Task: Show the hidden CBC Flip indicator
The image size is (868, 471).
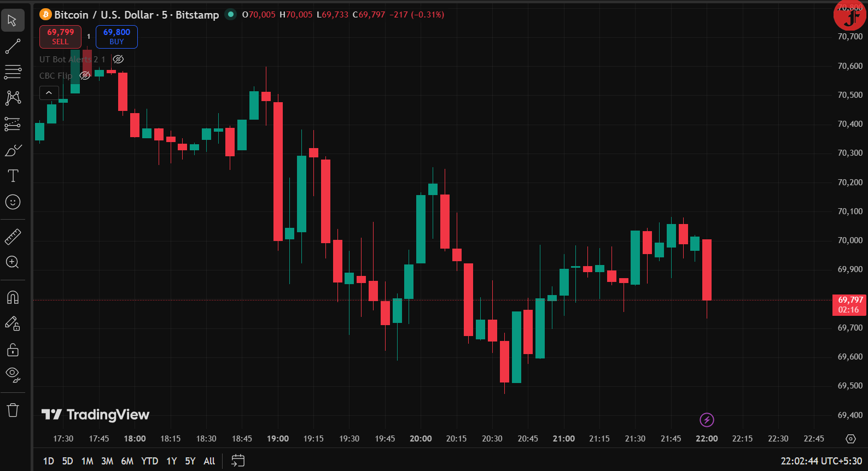Action: pyautogui.click(x=85, y=75)
